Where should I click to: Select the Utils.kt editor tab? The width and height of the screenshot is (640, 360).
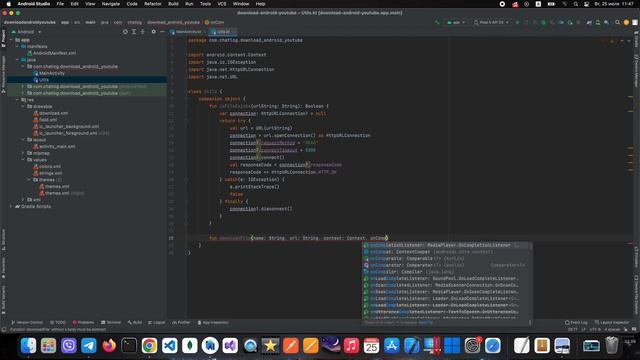[223, 32]
